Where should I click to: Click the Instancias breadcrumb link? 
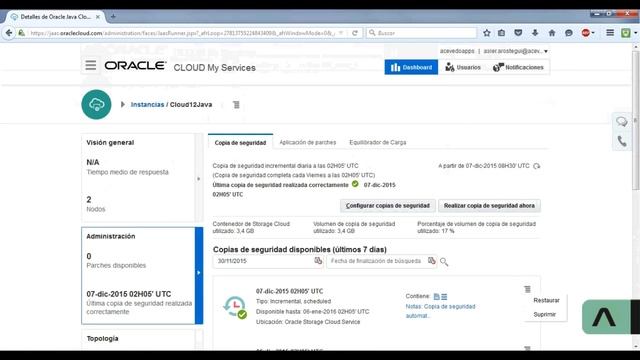coord(147,104)
